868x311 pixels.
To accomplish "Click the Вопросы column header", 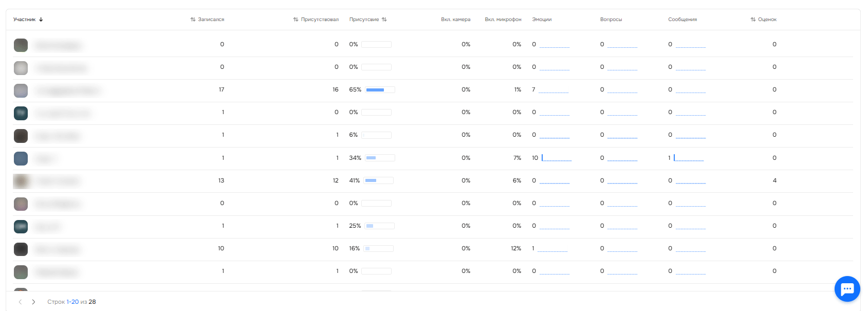I will point(611,20).
